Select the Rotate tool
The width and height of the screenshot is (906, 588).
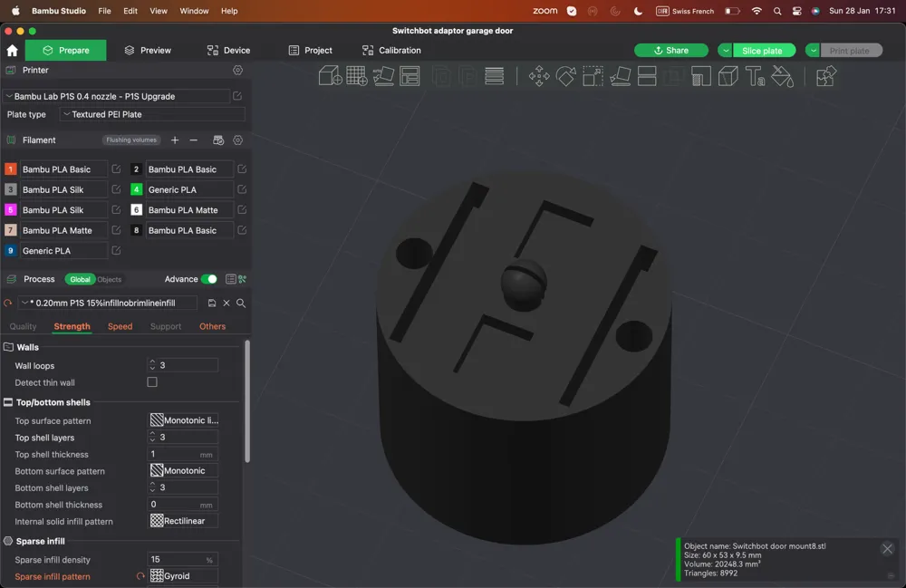(x=565, y=76)
